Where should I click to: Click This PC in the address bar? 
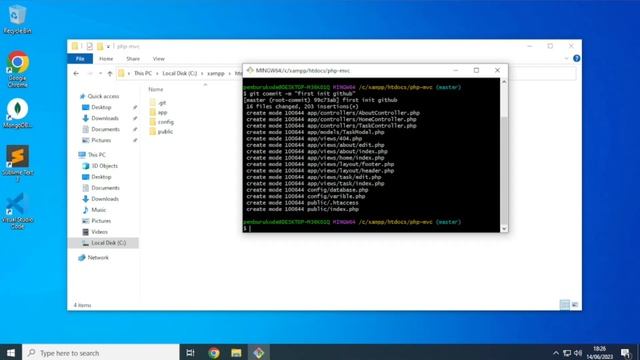(143, 73)
